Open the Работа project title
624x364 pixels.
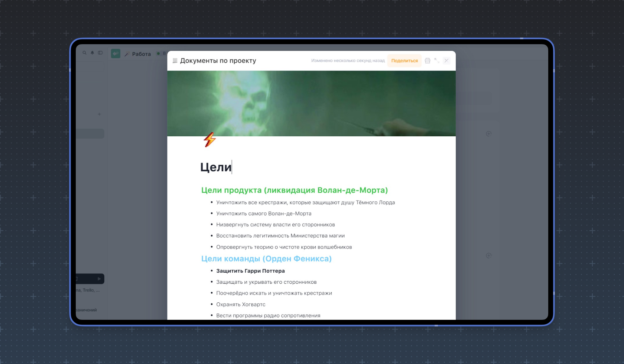(x=141, y=54)
